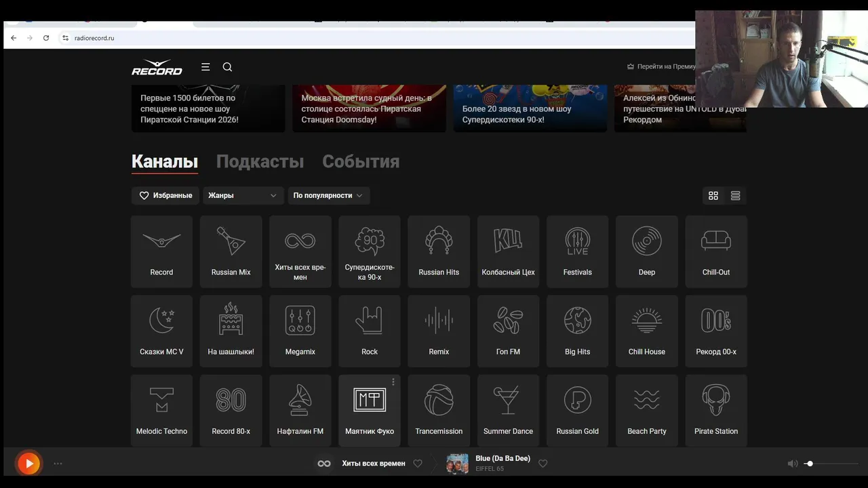Image resolution: width=868 pixels, height=488 pixels.
Task: Click the Blue (Da Ba Dee) album thumbnail
Action: tap(457, 464)
